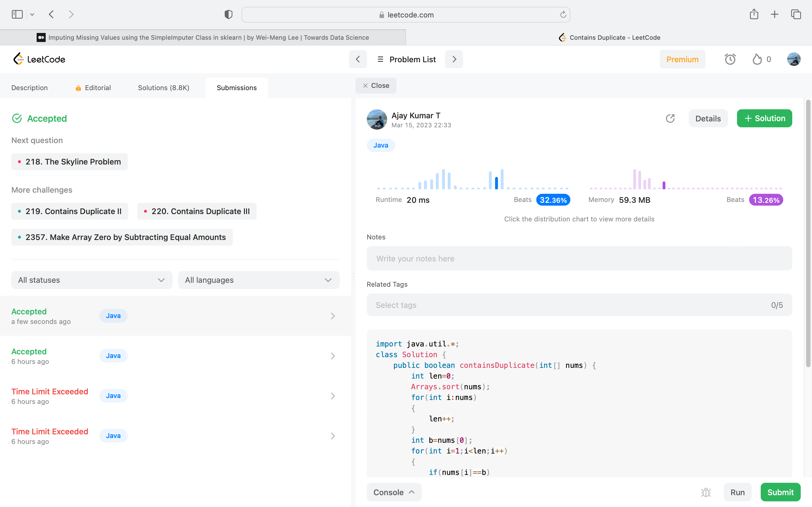Viewport: 812px width, 507px height.
Task: Open the All statuses dropdown
Action: [x=92, y=280]
